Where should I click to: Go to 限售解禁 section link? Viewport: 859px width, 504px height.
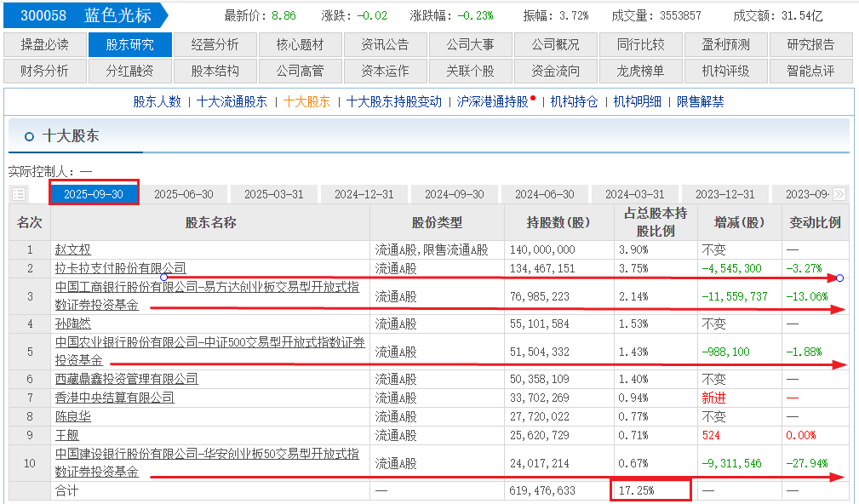tap(700, 101)
